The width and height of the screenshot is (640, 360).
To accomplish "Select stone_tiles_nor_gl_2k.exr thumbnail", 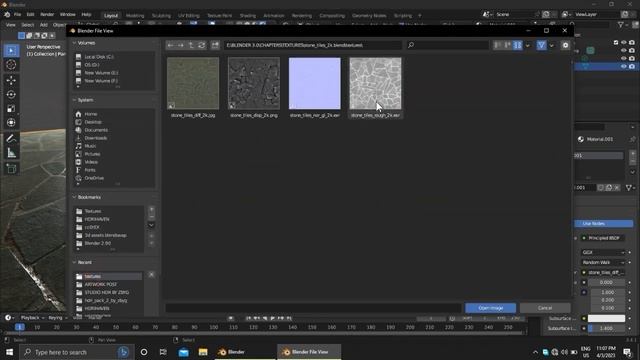I will (x=315, y=84).
